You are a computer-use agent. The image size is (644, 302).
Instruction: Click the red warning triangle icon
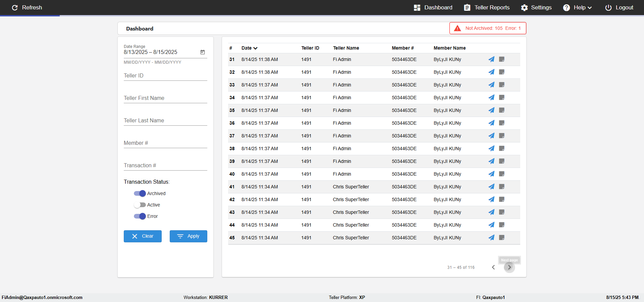458,28
